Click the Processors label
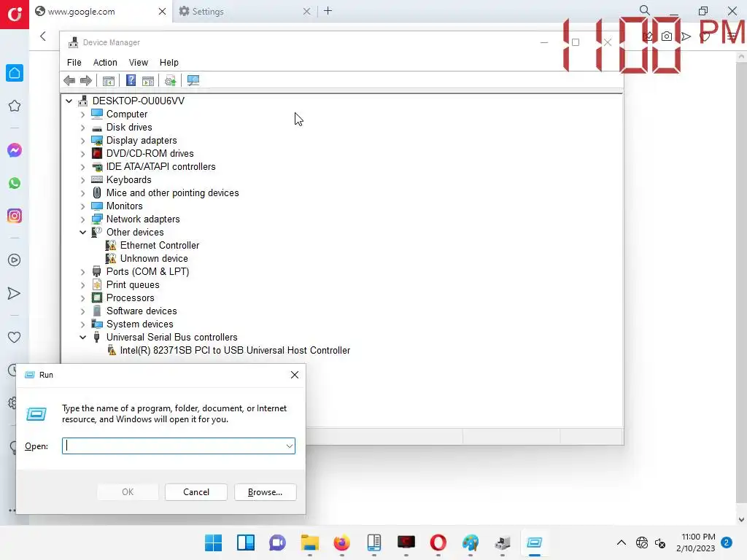Image resolution: width=747 pixels, height=560 pixels. click(x=130, y=298)
